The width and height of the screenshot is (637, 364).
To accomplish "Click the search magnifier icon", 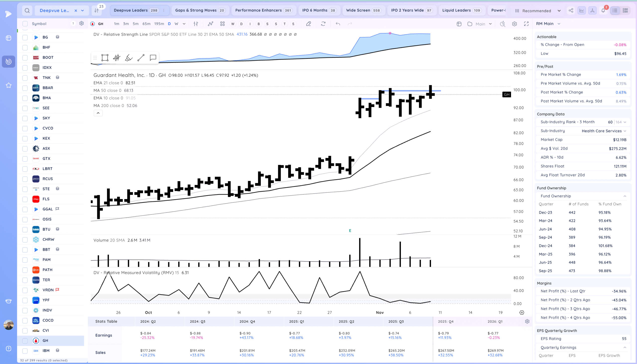I will click(x=27, y=10).
